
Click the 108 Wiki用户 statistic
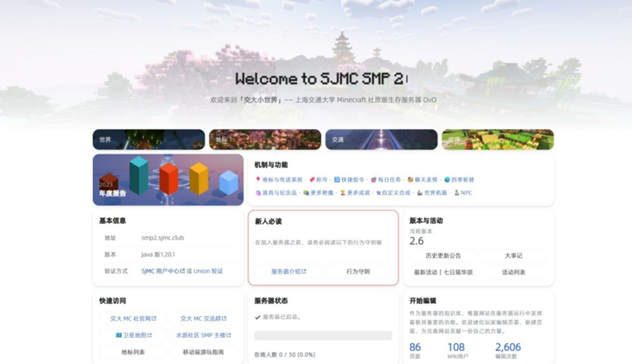point(458,351)
